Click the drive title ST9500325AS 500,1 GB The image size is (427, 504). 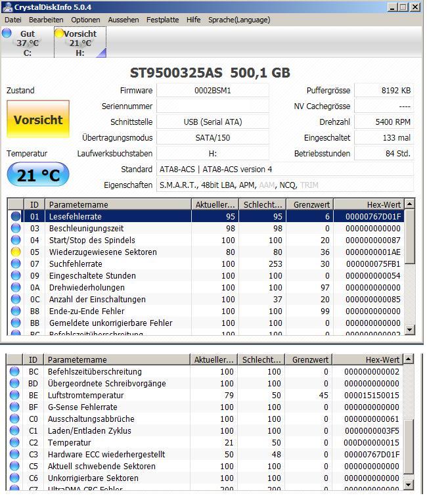210,73
